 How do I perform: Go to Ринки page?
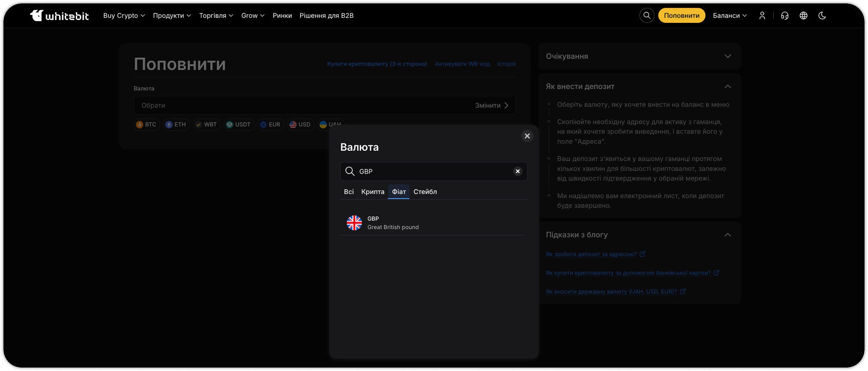[282, 16]
